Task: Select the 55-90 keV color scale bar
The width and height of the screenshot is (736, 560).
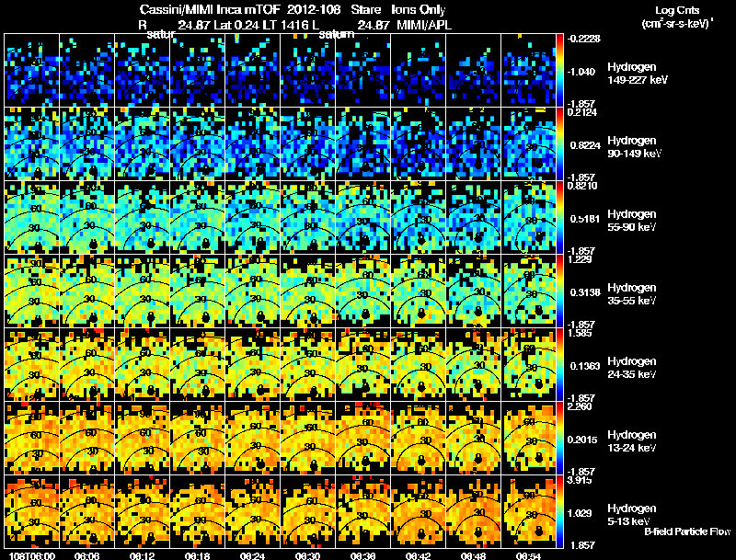Action: coord(559,217)
